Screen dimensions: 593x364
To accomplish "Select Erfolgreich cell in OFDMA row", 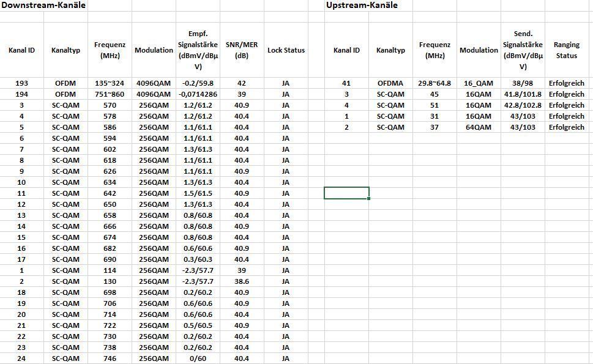I will pos(567,83).
